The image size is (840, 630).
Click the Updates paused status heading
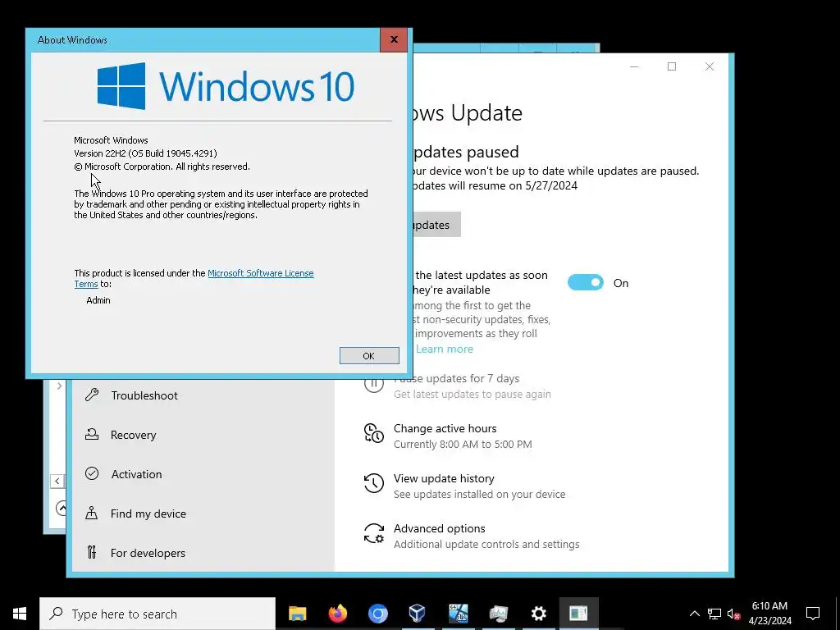tap(465, 152)
